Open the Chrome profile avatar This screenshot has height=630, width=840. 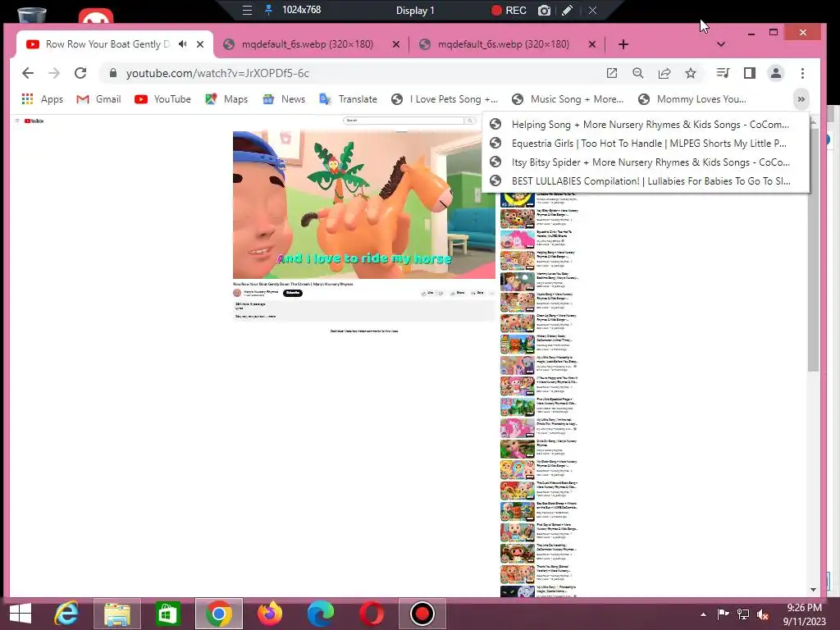(776, 73)
